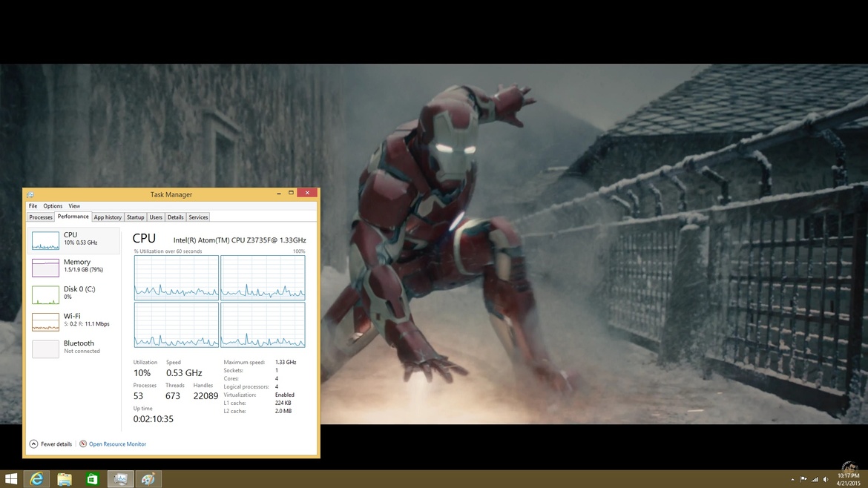
Task: Click the bottom-left CPU core graph
Action: click(x=177, y=325)
